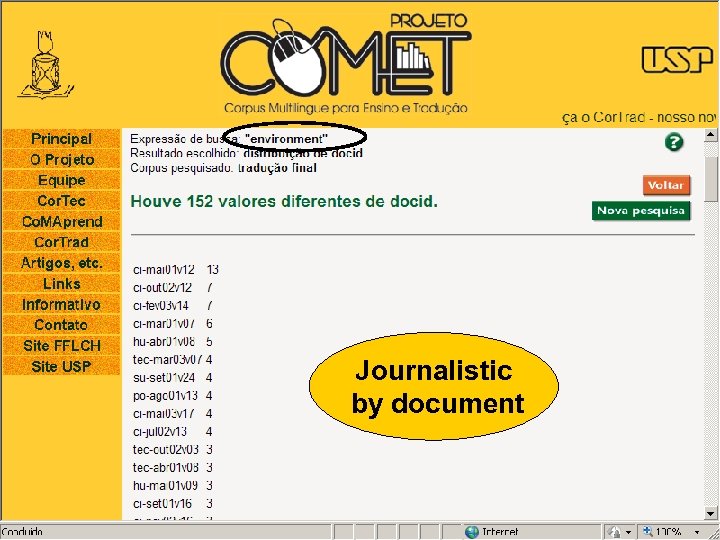The height and width of the screenshot is (540, 720).
Task: Click the Internet zone globe icon
Action: pos(471,533)
